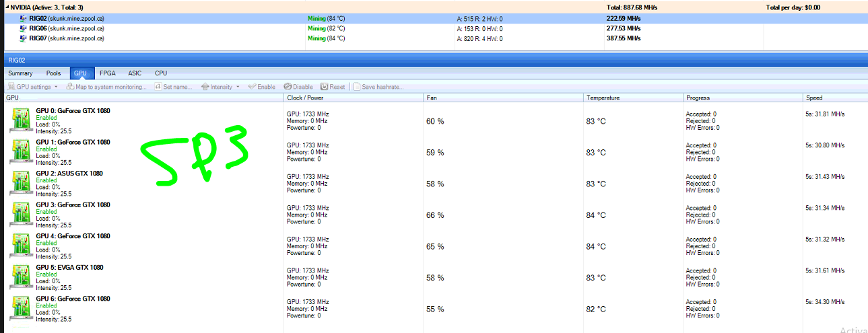Click the 222.59 MH/s hashrate for RIG02
This screenshot has width=868, height=333.
624,19
